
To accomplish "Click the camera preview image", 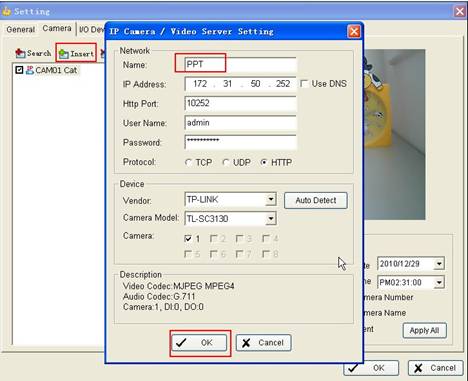I will click(394, 134).
